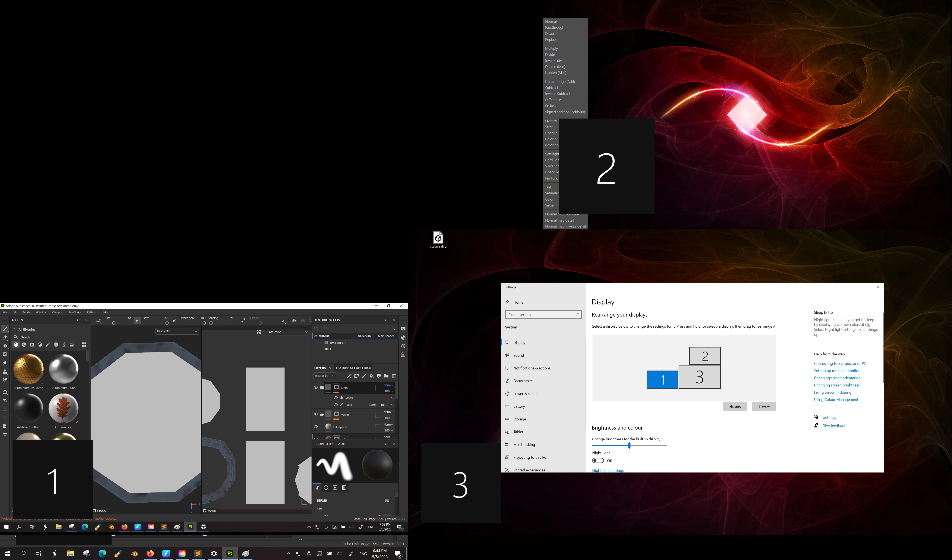Open Base color channel dropdown in Layers

pyautogui.click(x=324, y=376)
